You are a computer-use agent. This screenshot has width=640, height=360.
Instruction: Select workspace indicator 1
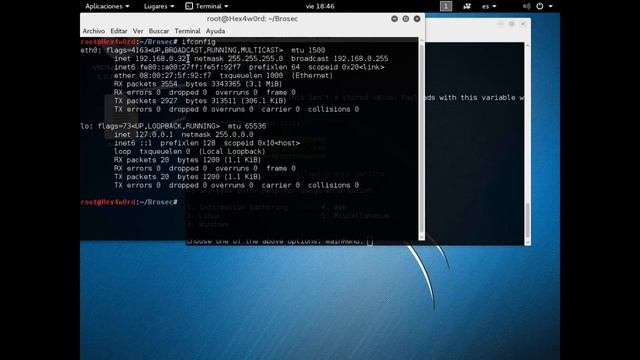tap(446, 6)
